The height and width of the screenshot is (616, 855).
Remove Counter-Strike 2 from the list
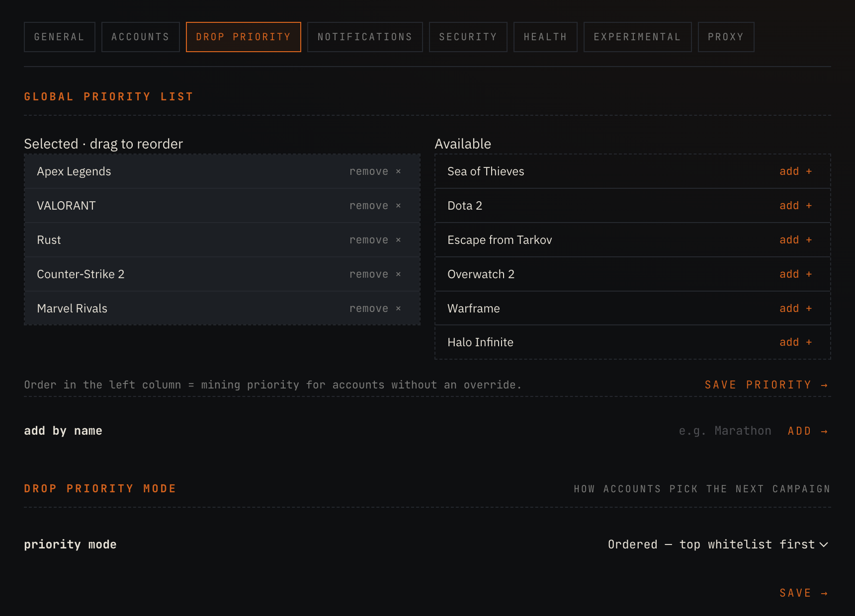tap(375, 274)
